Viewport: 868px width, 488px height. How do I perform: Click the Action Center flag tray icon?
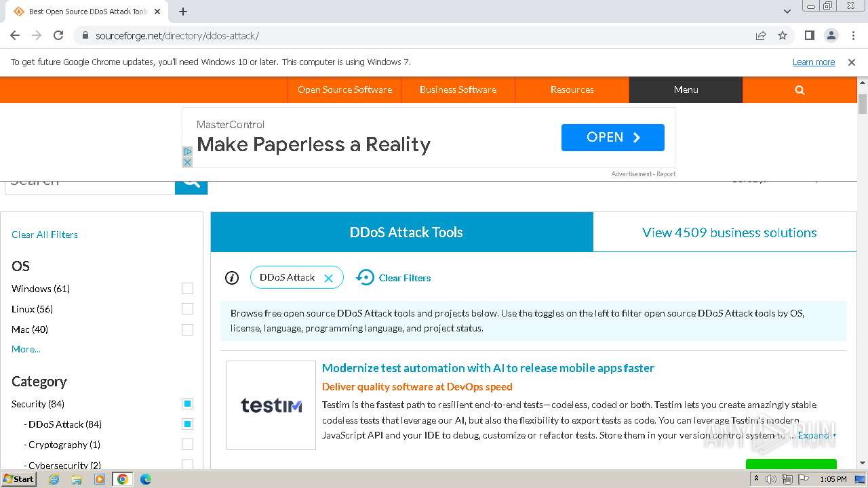(x=804, y=479)
